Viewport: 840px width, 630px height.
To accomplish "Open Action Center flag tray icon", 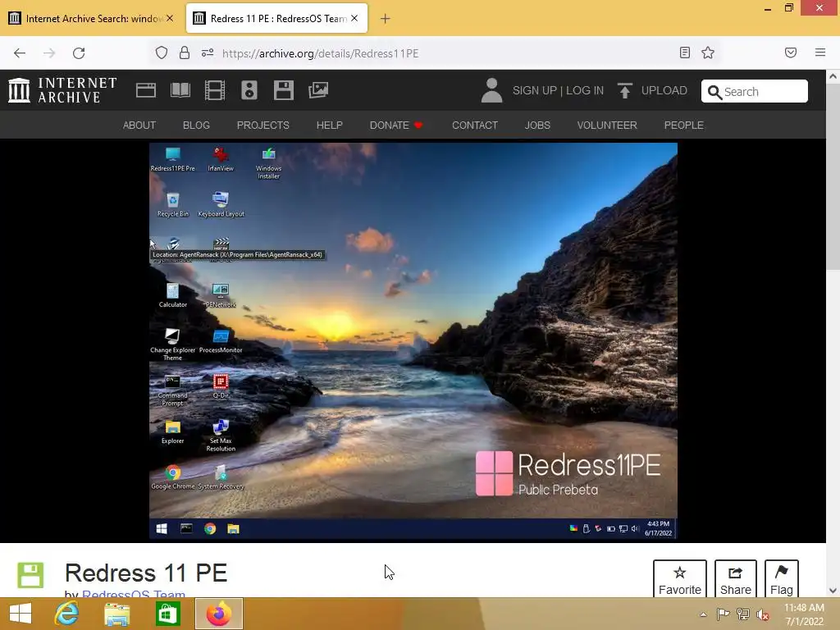I will 723,614.
